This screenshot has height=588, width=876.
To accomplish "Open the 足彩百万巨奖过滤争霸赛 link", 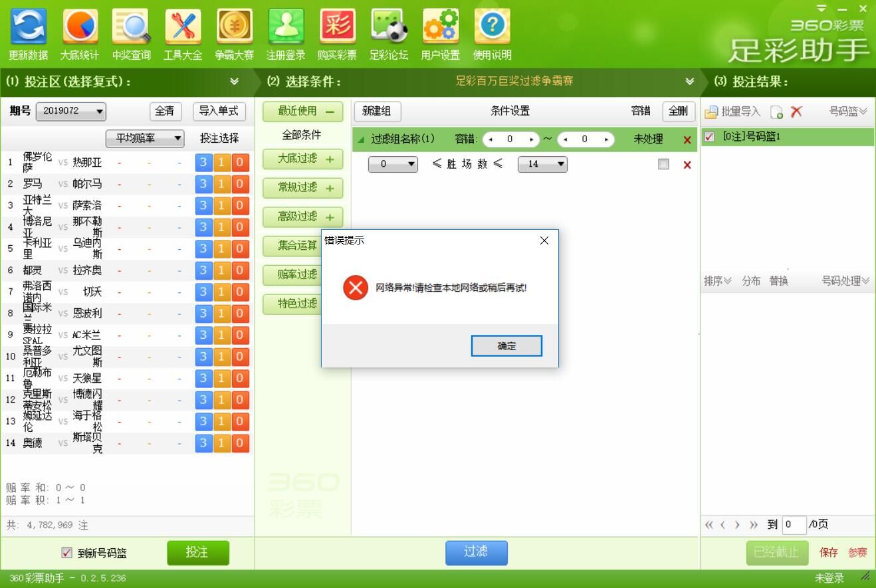I will tap(514, 81).
